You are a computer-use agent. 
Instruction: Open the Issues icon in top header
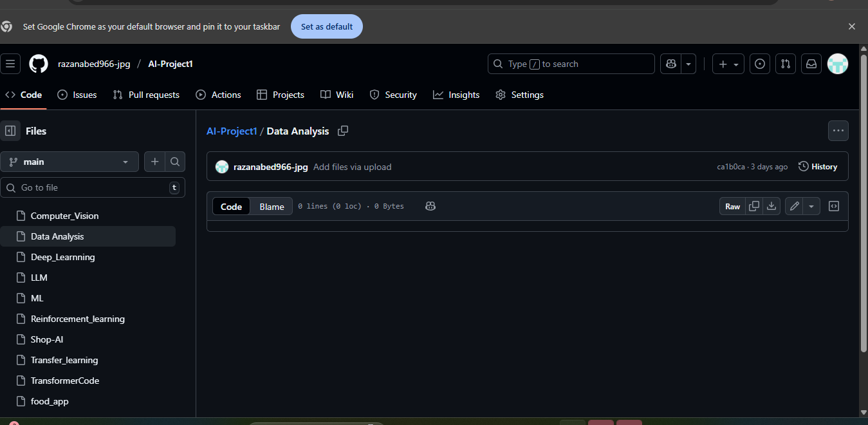[x=760, y=64]
